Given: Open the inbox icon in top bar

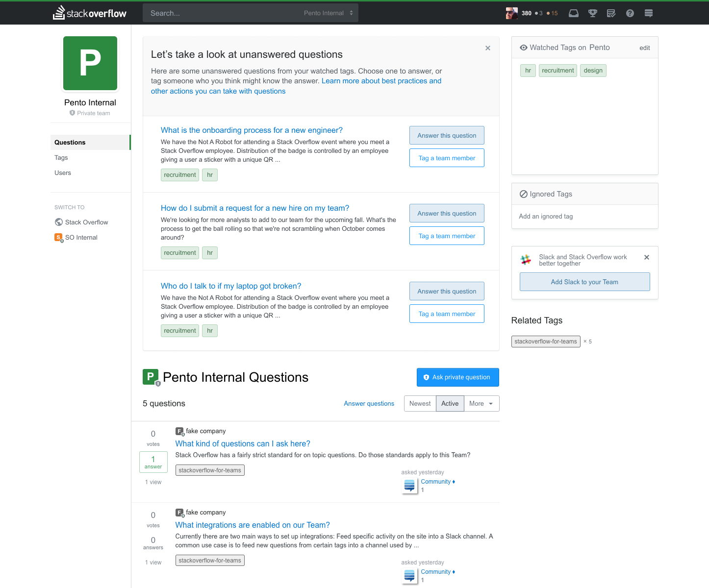Looking at the screenshot, I should click(573, 13).
